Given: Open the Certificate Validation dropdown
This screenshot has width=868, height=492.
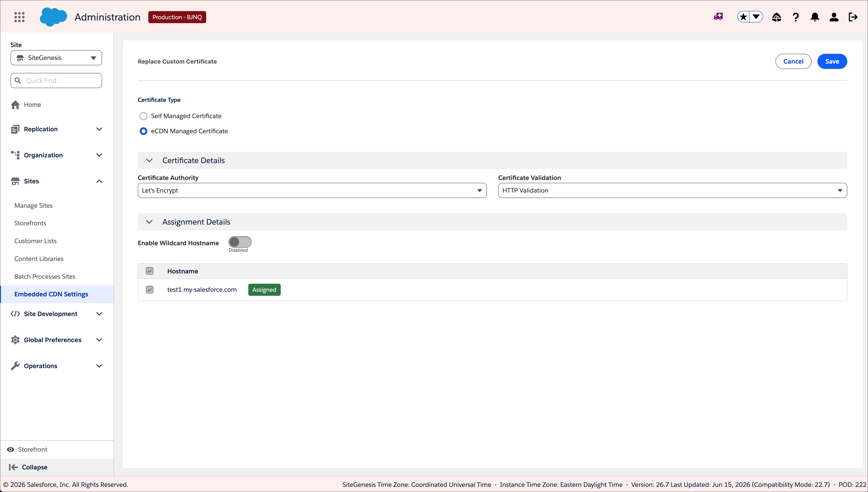Looking at the screenshot, I should pos(672,191).
